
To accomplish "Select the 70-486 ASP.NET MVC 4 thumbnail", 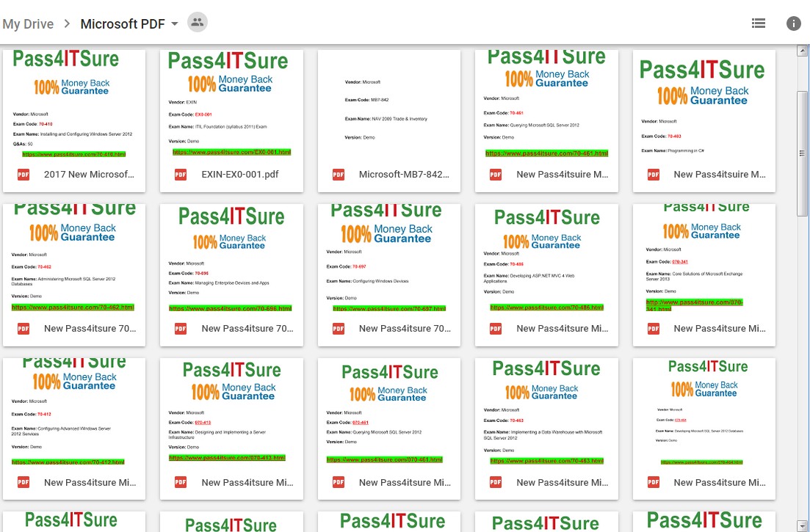I will click(x=546, y=258).
